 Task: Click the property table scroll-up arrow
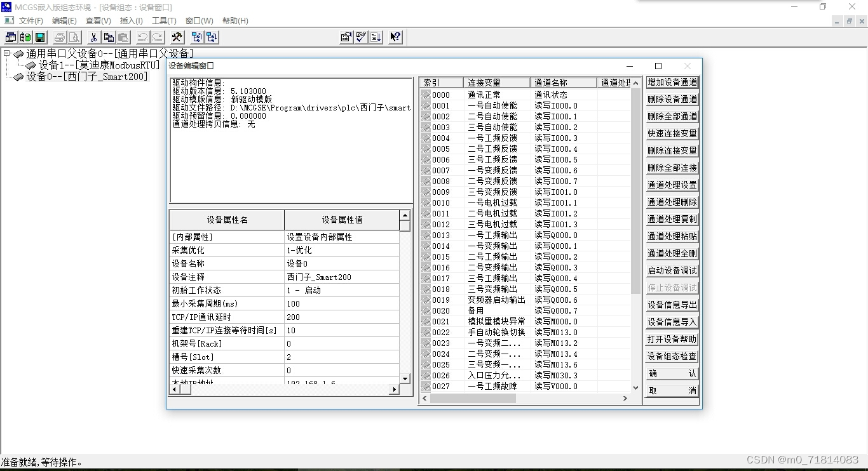pyautogui.click(x=405, y=215)
